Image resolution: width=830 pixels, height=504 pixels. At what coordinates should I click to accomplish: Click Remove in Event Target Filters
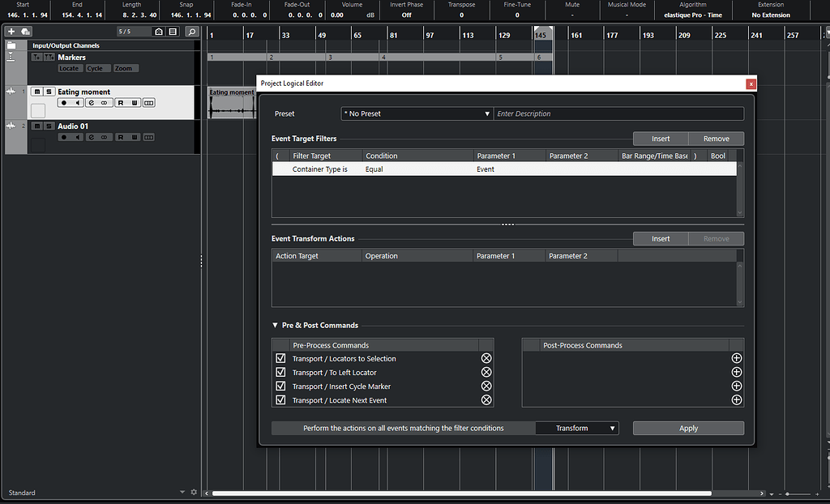[x=716, y=139]
